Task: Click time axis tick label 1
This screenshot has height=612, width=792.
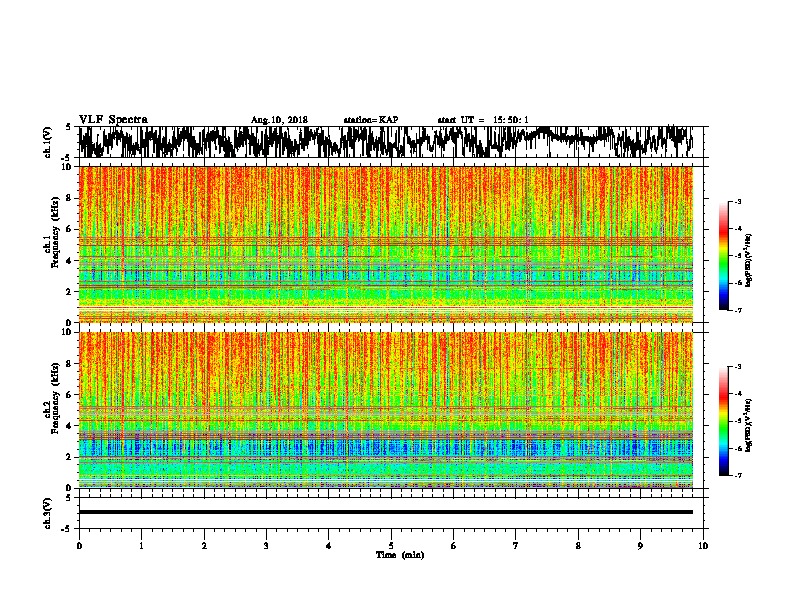Action: 141,546
